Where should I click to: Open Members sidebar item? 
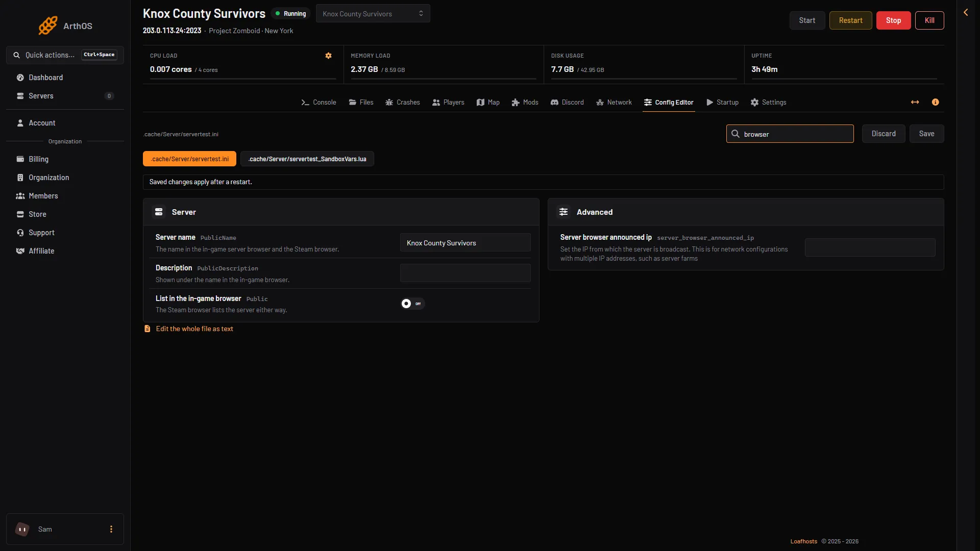click(65, 196)
